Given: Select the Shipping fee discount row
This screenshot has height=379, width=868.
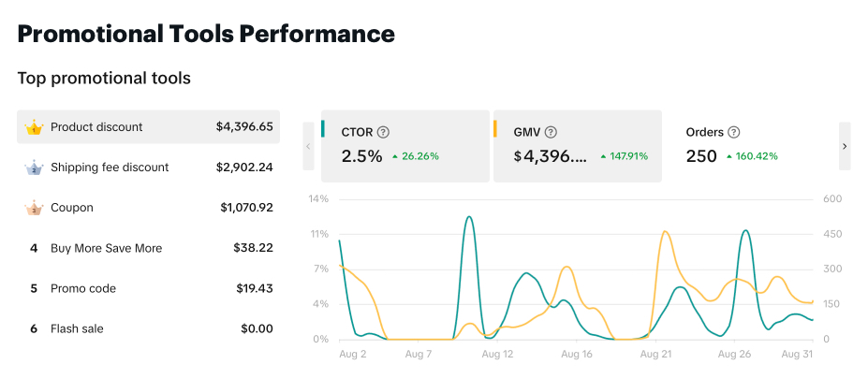Looking at the screenshot, I should [148, 168].
